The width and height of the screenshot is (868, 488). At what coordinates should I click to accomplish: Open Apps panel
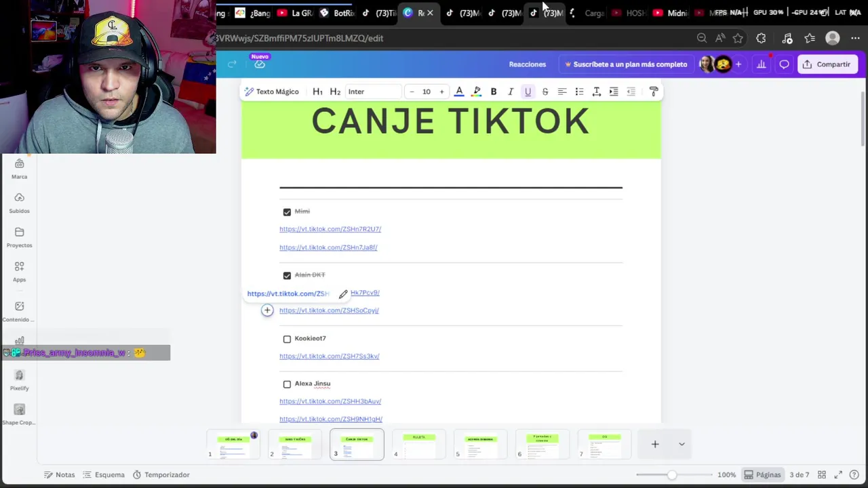pos(19,271)
